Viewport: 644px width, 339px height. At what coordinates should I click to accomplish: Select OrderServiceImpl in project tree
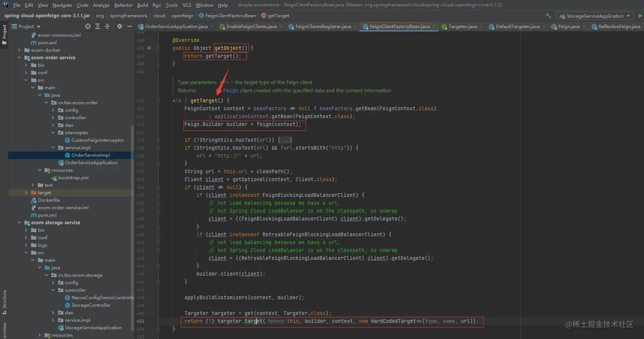click(x=90, y=155)
